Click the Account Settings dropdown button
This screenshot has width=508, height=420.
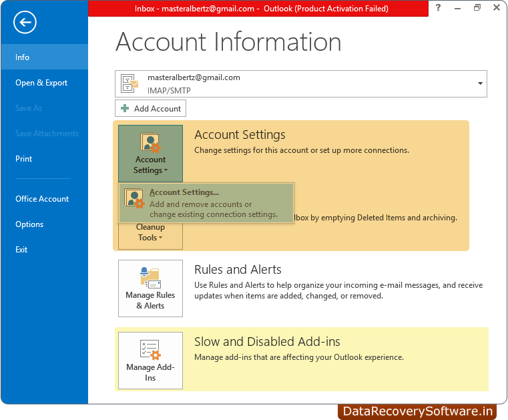(x=150, y=154)
